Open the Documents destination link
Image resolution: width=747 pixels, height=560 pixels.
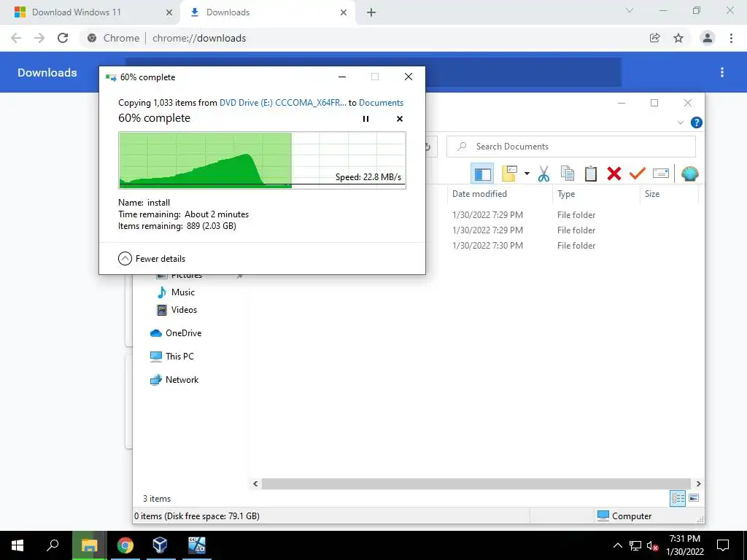[381, 102]
